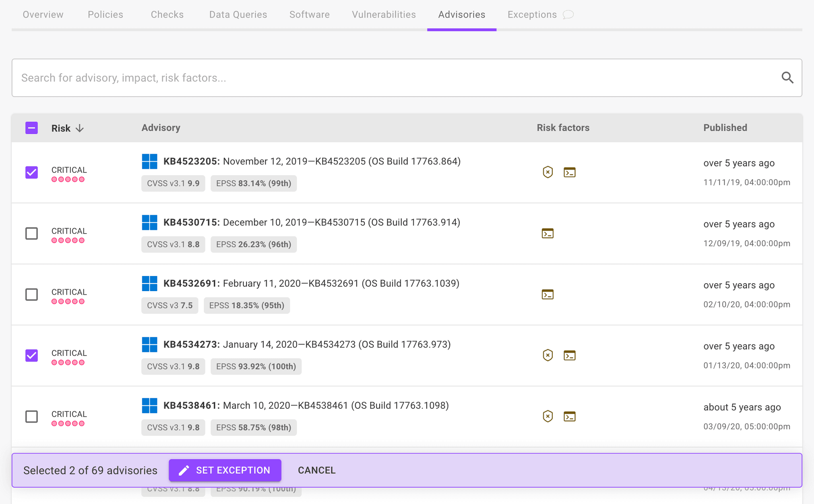Click the terminal icon on KB4532691 row
Viewport: 814px width, 504px height.
547,294
